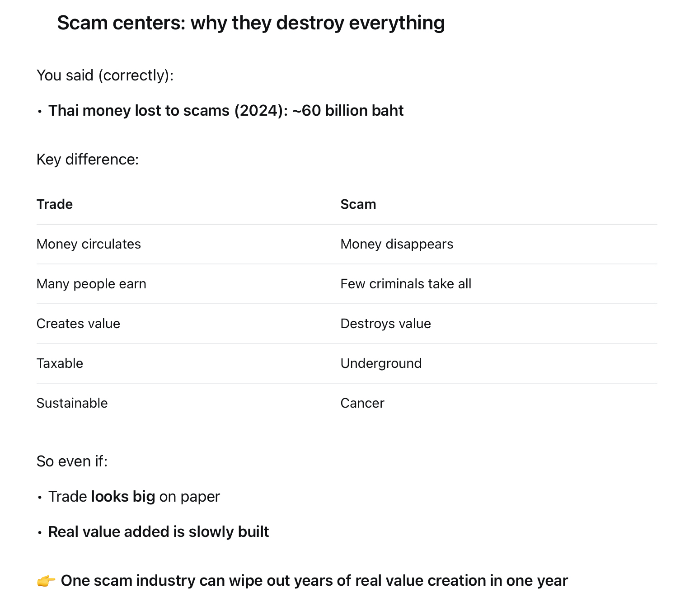Viewport: 694px width, 616px height.
Task: Select the "Cancer" table cell
Action: click(x=362, y=403)
